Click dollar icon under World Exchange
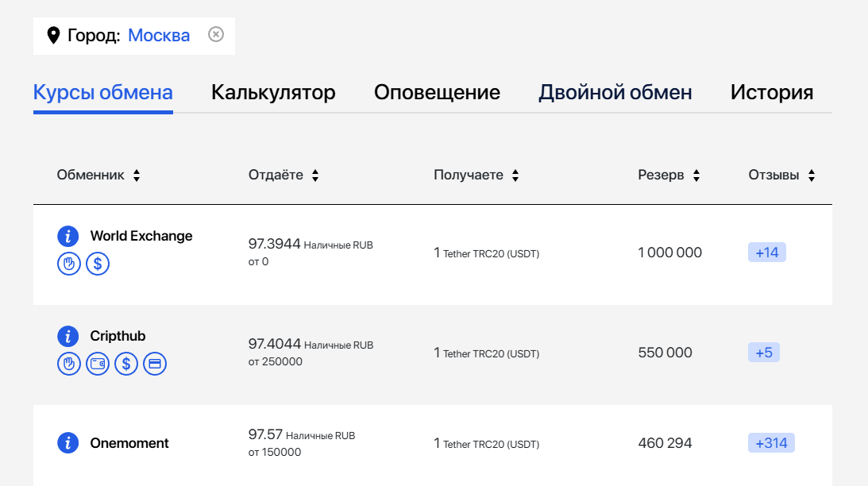 98,264
